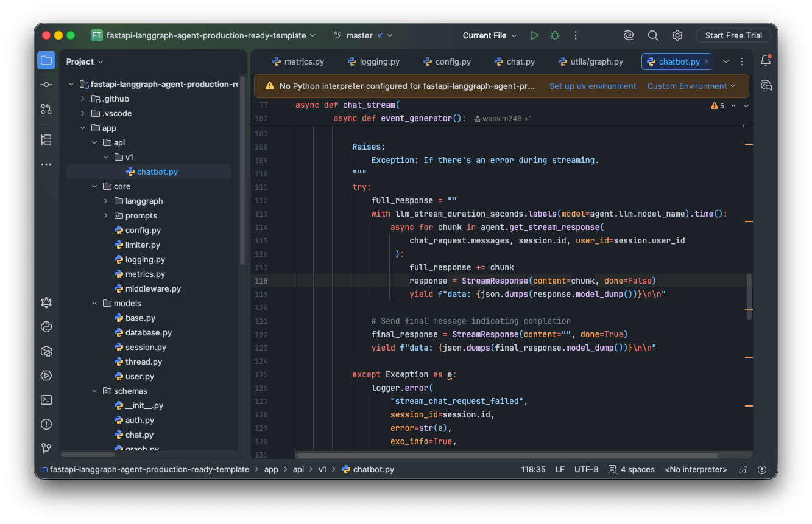
Task: Open the warnings count inspection widget
Action: pyautogui.click(x=717, y=106)
